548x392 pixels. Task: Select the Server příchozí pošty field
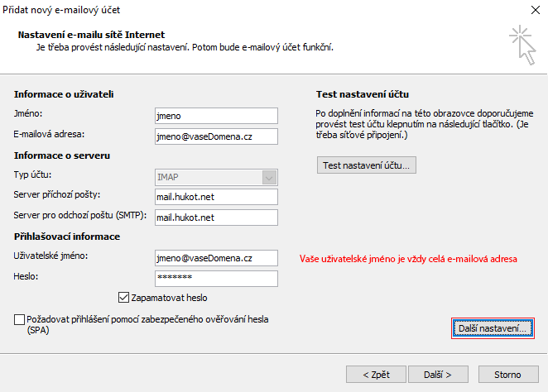pyautogui.click(x=216, y=196)
